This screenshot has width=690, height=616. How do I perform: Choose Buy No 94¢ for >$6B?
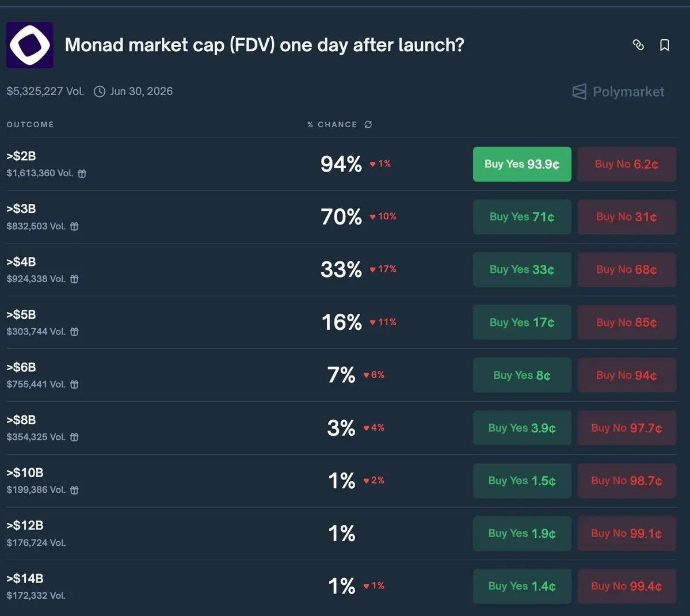coord(627,375)
